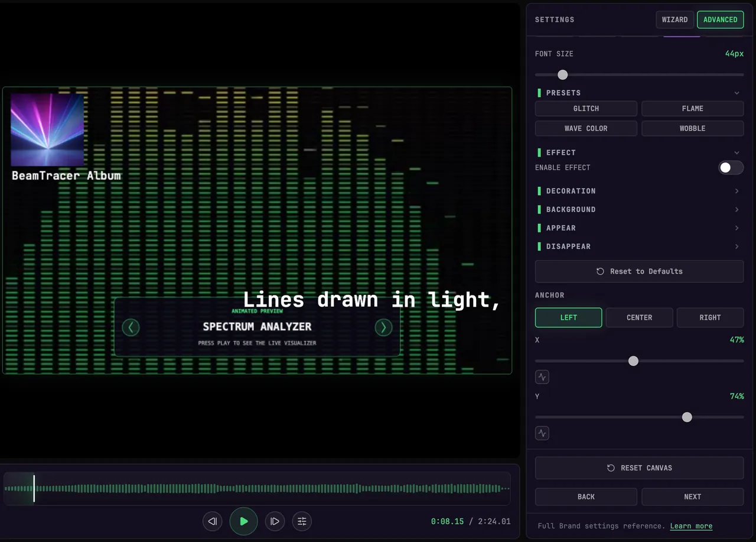Click the Font Size slider handle

pos(563,74)
